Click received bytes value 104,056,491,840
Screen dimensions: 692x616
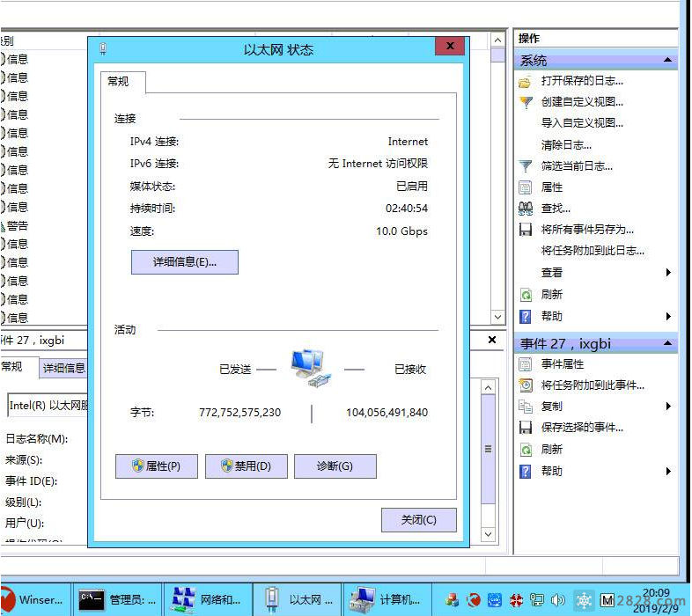click(386, 413)
